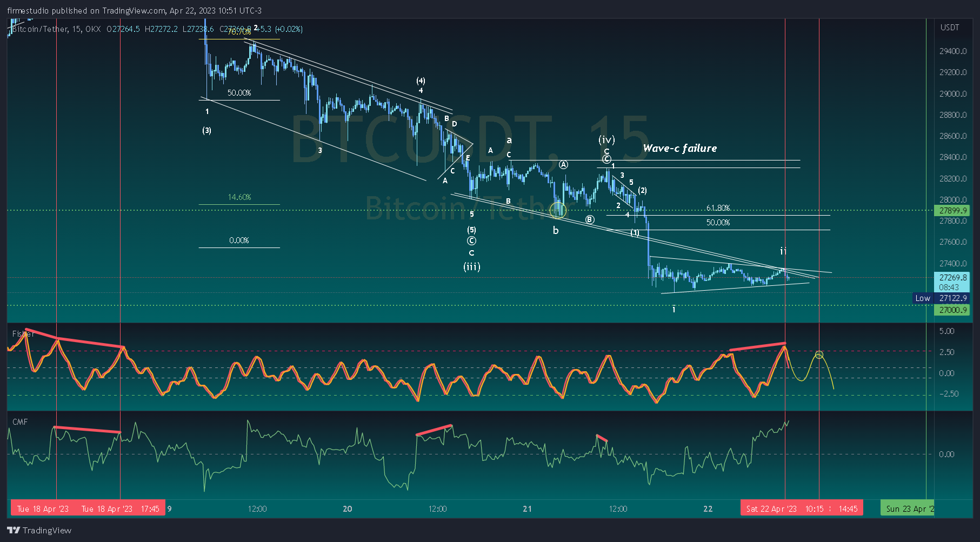
Task: Click the day 20 time axis label
Action: point(348,509)
